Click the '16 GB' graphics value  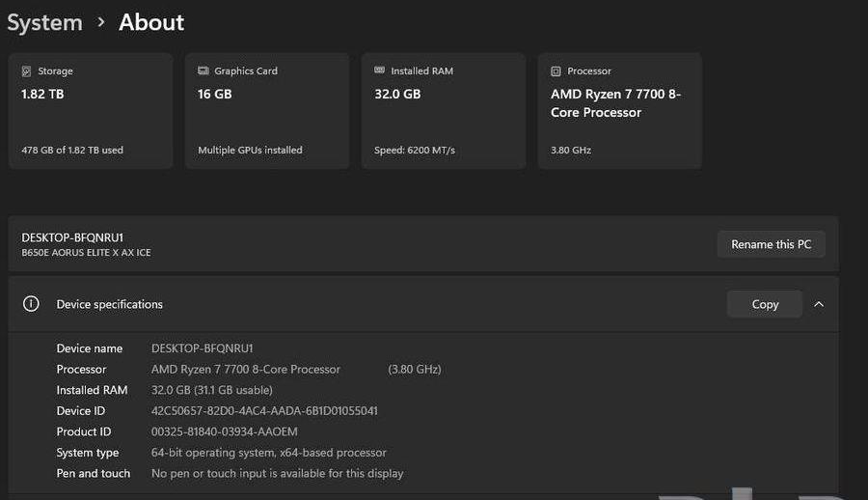[215, 95]
